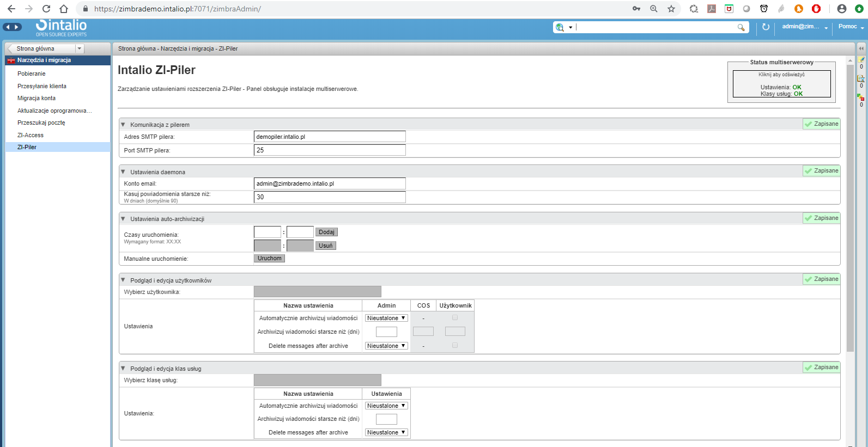Screen dimensions: 868x447
Task: Click the main page vertical scrollbar
Action: pos(850,207)
